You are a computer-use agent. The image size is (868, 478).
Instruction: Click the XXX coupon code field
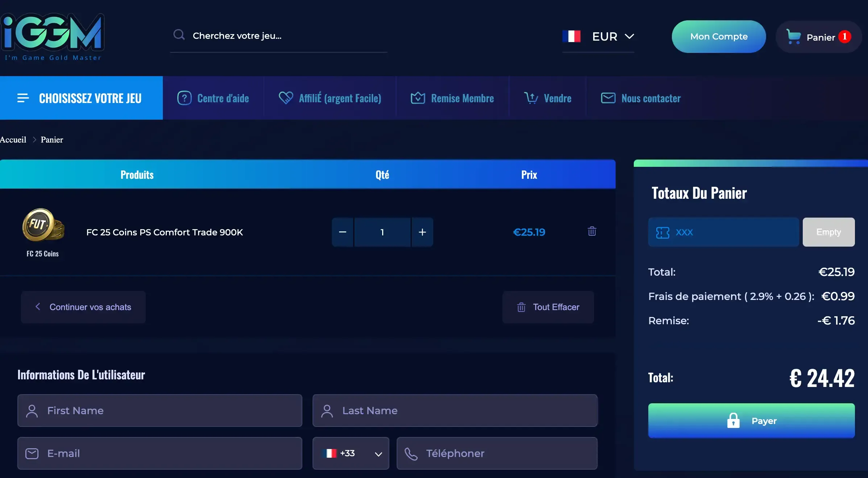pyautogui.click(x=724, y=232)
